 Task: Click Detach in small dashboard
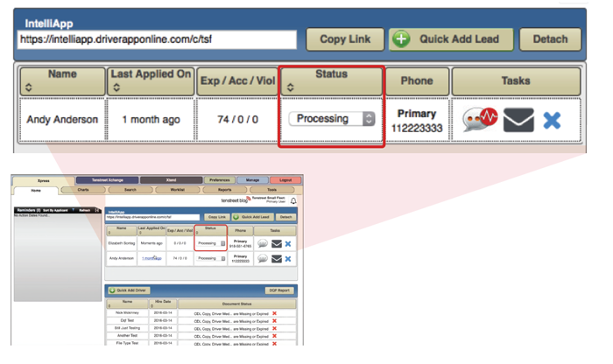click(285, 217)
